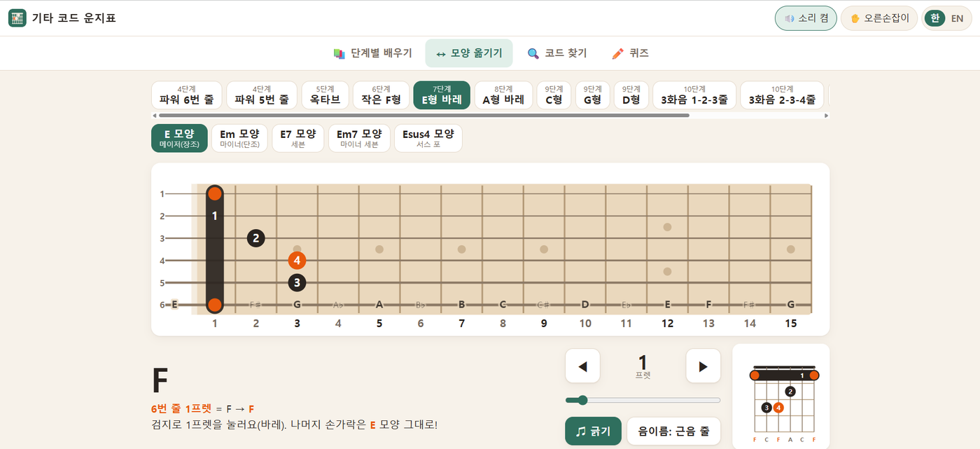The height and width of the screenshot is (449, 980).
Task: Click the D note at fret 10
Action: coord(585,305)
